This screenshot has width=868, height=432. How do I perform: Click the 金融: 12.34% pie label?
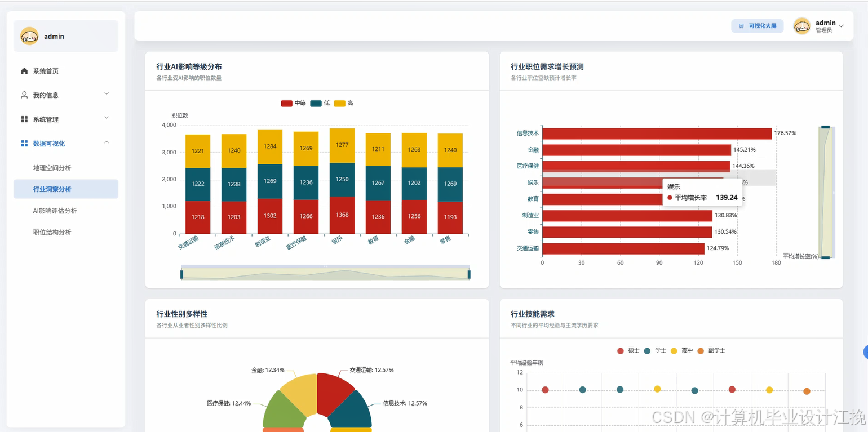coord(268,370)
